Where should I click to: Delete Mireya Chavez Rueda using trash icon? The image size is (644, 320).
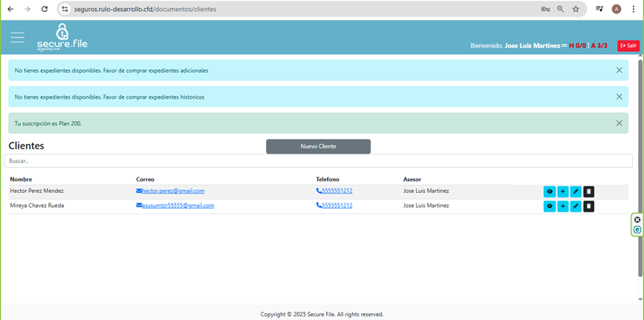(589, 206)
